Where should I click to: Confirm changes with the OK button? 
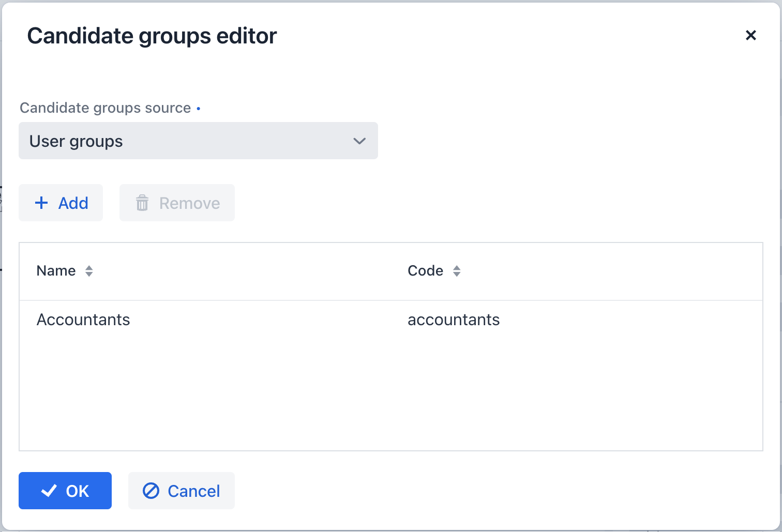click(65, 491)
